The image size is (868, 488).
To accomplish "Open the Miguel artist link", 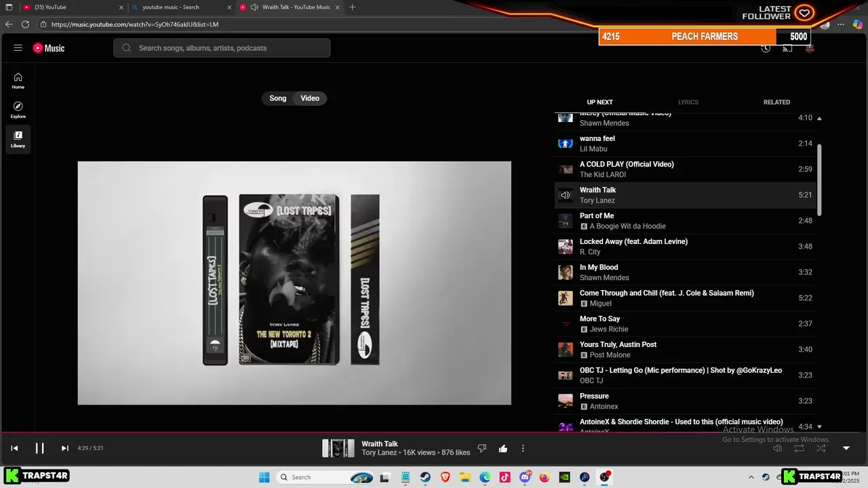I will click(600, 304).
